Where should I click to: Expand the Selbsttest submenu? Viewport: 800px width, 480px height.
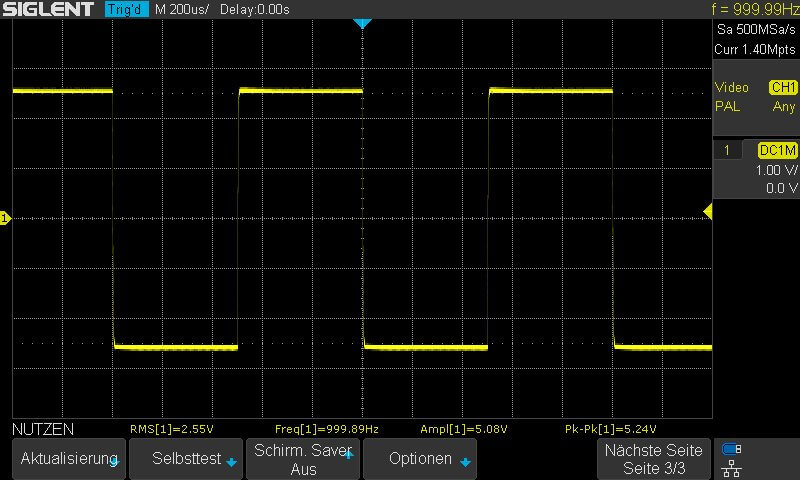pos(186,459)
